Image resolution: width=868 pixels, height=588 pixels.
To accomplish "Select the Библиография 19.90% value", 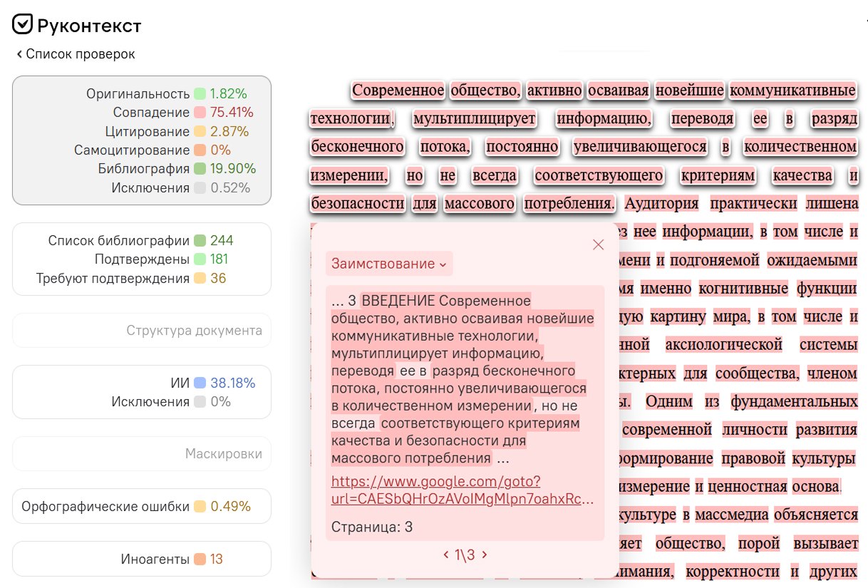I will click(x=233, y=169).
